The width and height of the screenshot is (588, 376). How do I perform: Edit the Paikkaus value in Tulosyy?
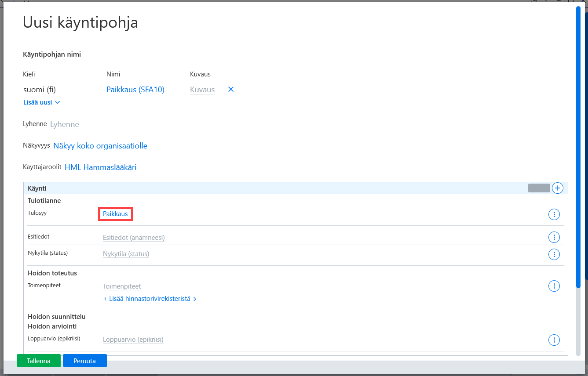point(115,214)
